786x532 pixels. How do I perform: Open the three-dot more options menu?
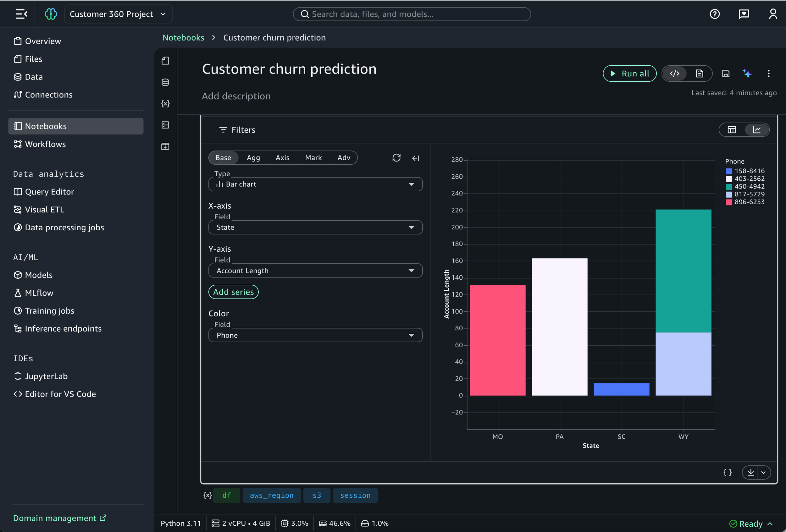[768, 73]
